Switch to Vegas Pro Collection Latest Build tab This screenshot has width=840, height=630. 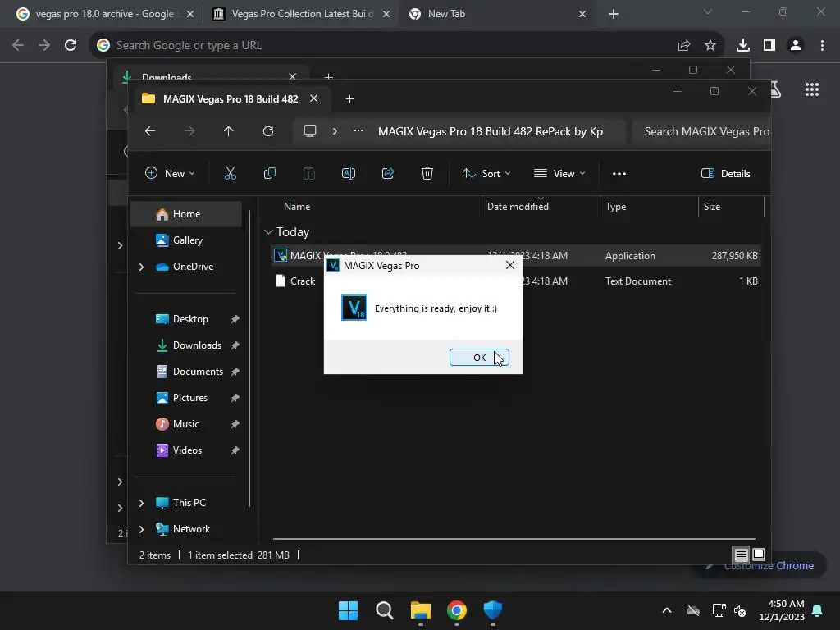tap(302, 14)
